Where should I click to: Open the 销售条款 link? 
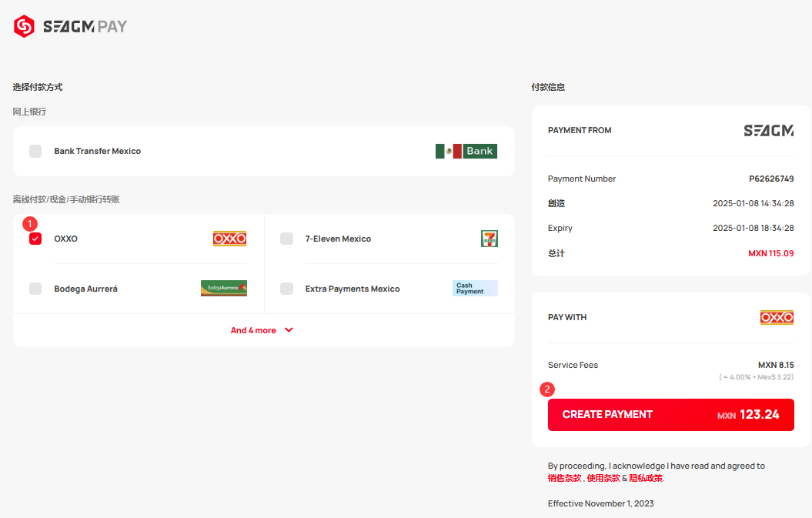[564, 478]
